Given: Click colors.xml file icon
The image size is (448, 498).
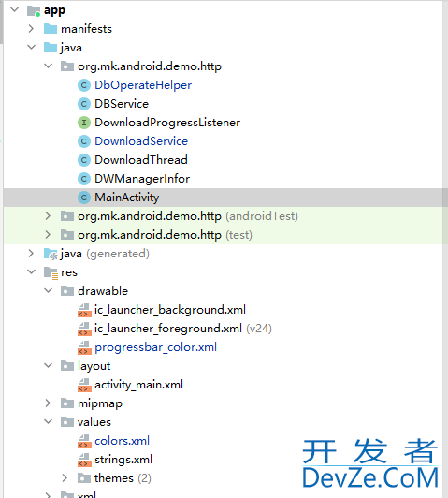Looking at the screenshot, I should tap(84, 442).
